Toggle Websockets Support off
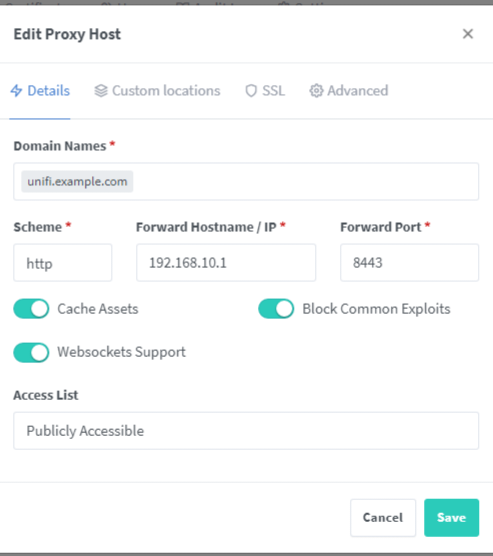 tap(31, 352)
